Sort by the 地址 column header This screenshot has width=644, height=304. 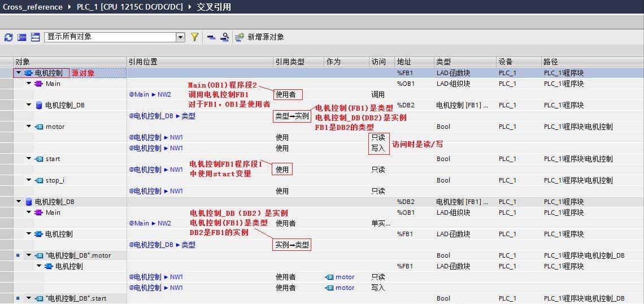pos(404,62)
